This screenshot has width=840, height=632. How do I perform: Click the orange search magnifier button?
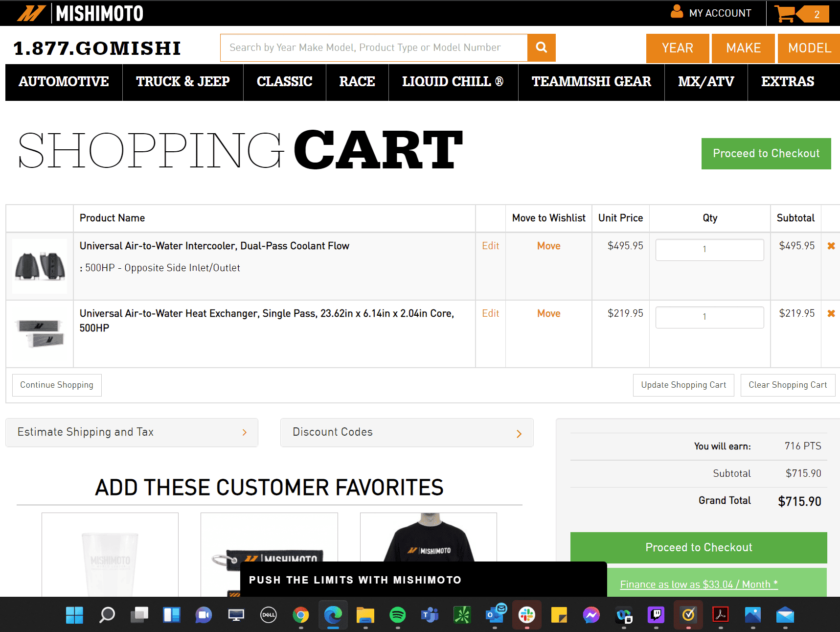click(541, 47)
